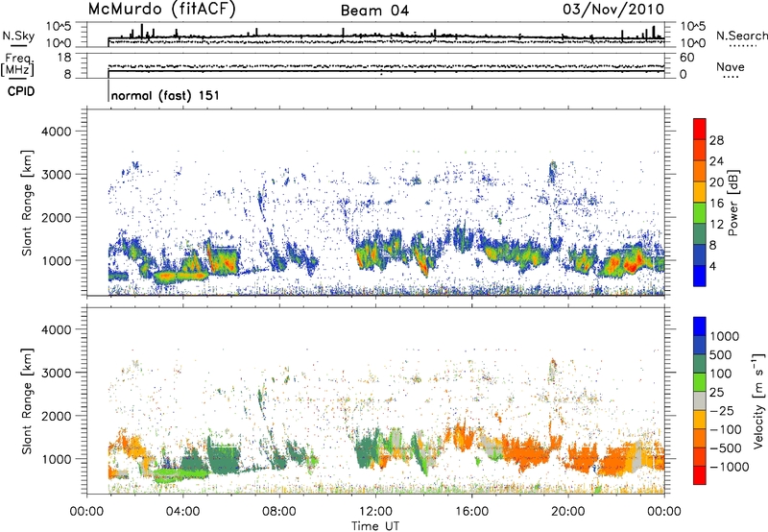Screen dimensions: 768x532
Task: Click the gray band of velocity color bar
Action: click(x=700, y=400)
